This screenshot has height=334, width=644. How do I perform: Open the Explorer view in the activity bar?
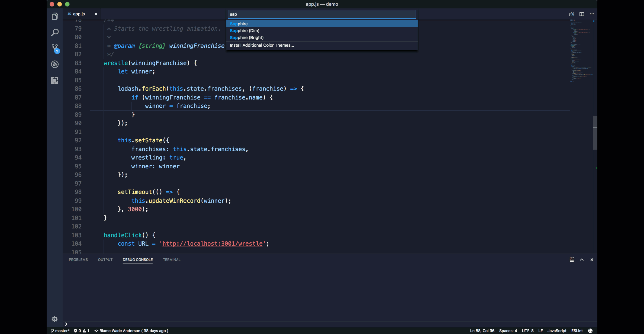click(x=55, y=16)
